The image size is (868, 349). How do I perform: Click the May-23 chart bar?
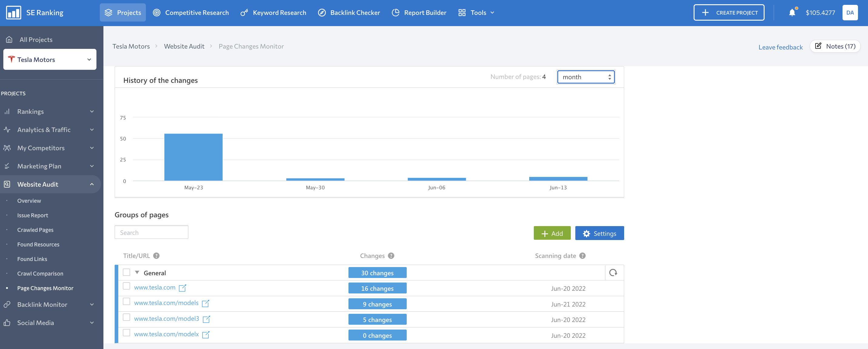click(193, 157)
